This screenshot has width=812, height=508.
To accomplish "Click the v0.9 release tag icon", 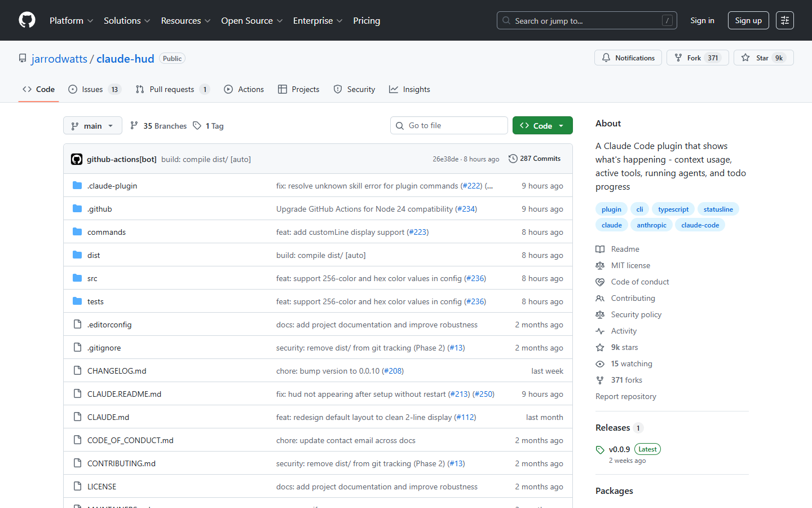I will pyautogui.click(x=600, y=449).
